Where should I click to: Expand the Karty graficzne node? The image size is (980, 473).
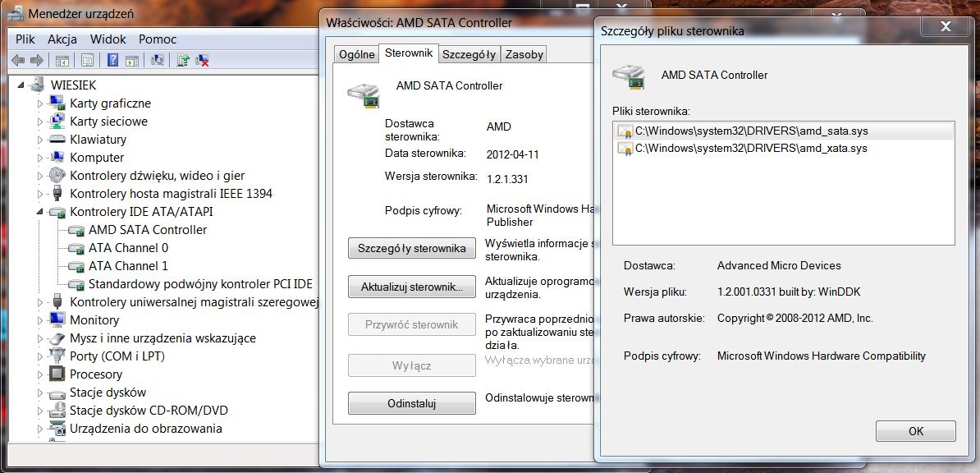pyautogui.click(x=40, y=103)
